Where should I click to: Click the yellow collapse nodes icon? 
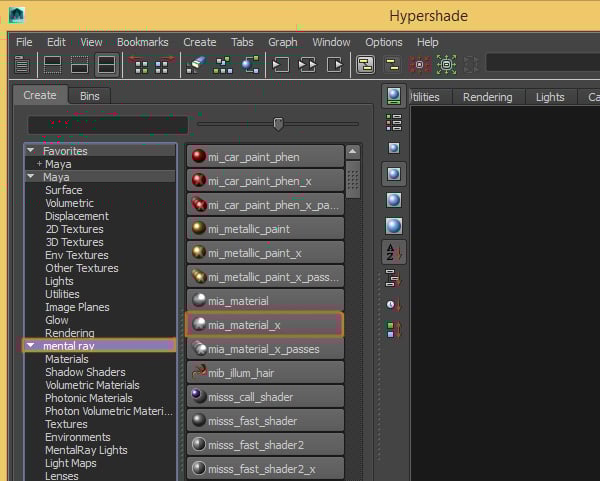click(392, 65)
